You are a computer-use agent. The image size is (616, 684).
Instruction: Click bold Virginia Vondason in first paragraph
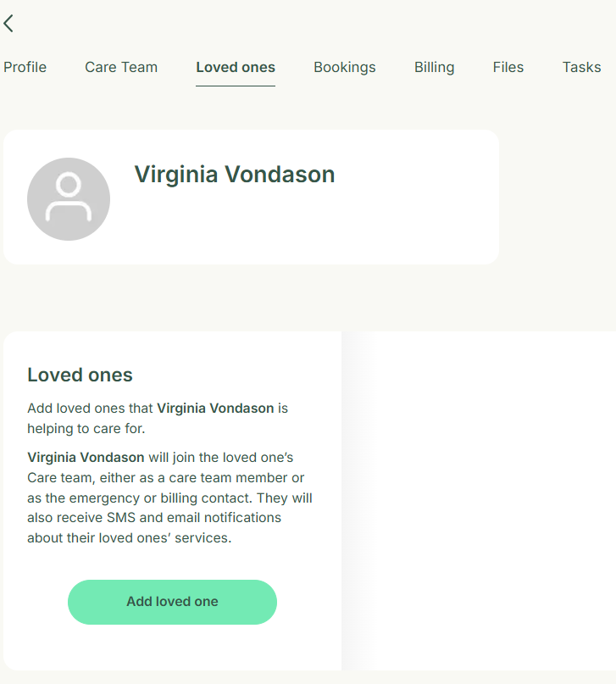(x=215, y=408)
